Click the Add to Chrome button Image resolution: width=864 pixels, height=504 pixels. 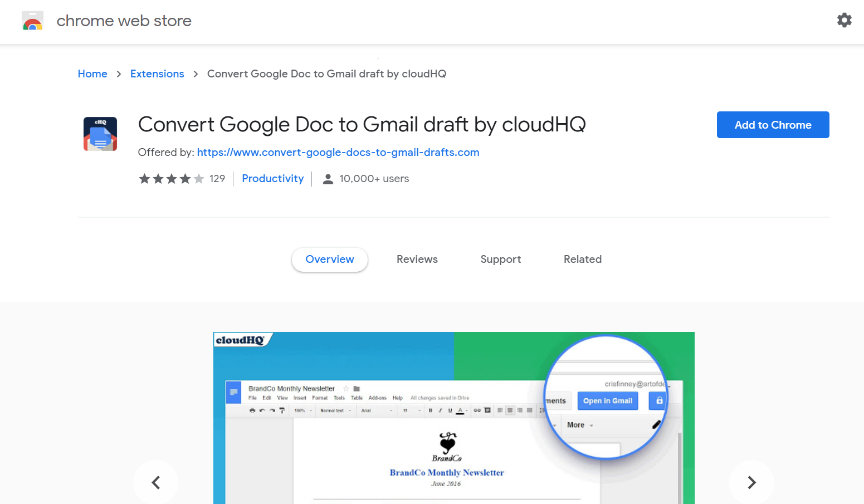773,125
